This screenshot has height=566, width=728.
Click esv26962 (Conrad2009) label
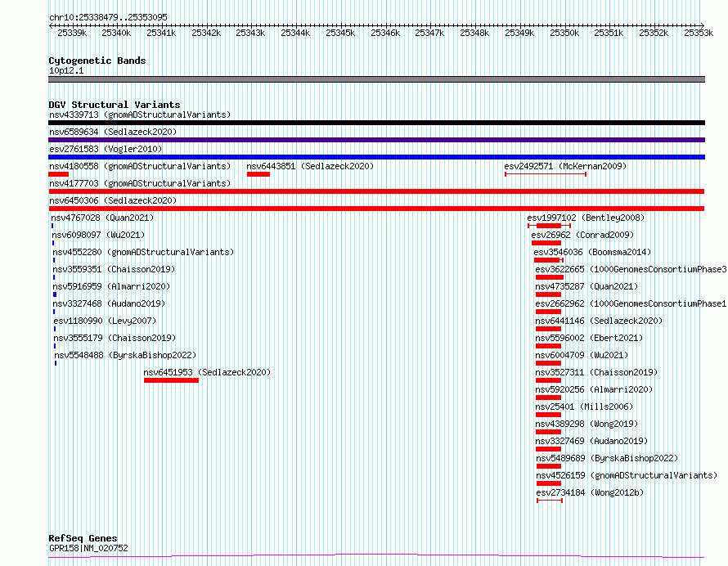click(582, 235)
